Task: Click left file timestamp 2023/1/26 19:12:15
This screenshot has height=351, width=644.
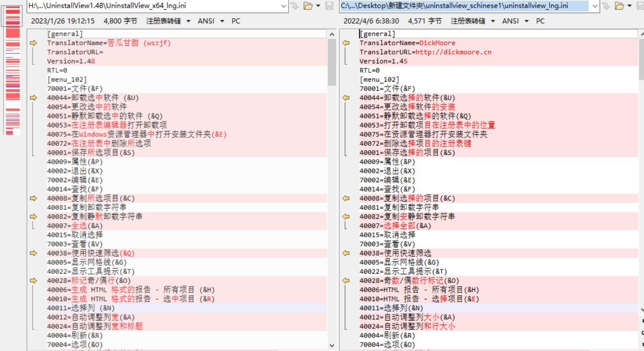Action: pos(63,21)
